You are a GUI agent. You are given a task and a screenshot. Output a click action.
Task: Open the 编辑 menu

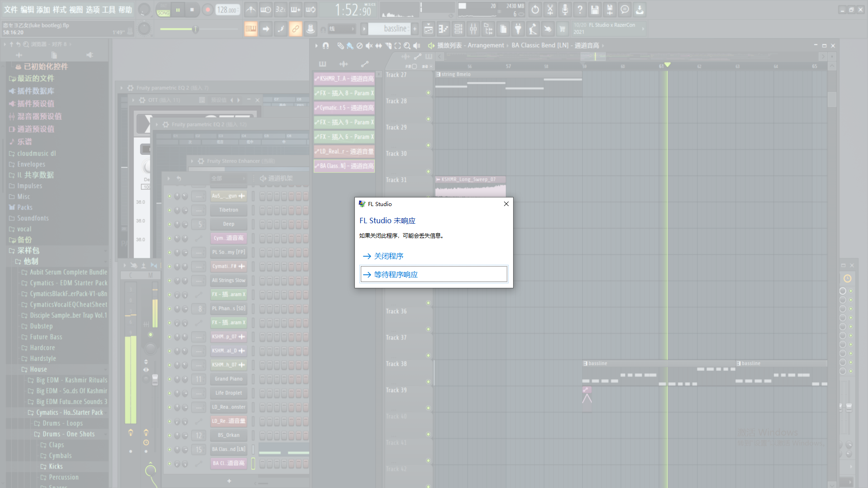coord(27,9)
